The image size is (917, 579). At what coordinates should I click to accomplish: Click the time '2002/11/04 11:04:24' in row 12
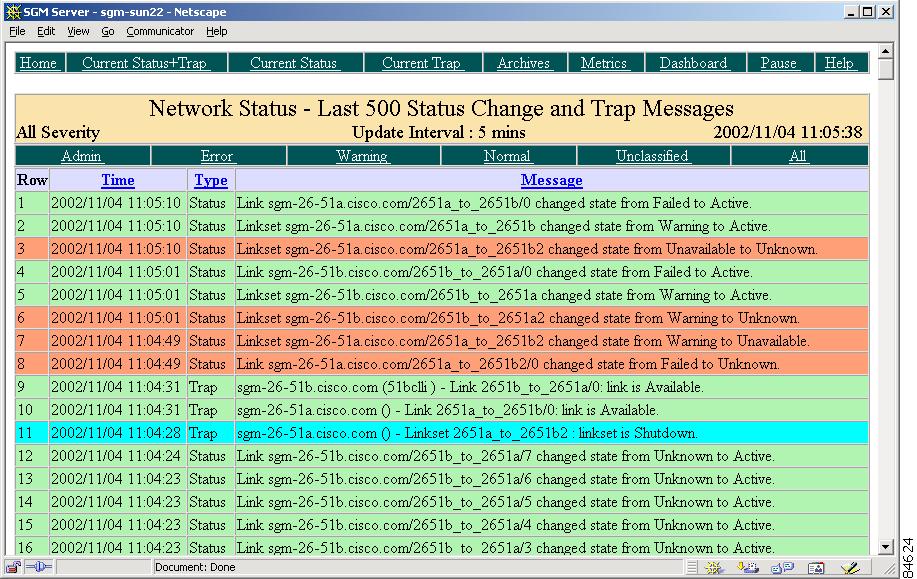[116, 456]
